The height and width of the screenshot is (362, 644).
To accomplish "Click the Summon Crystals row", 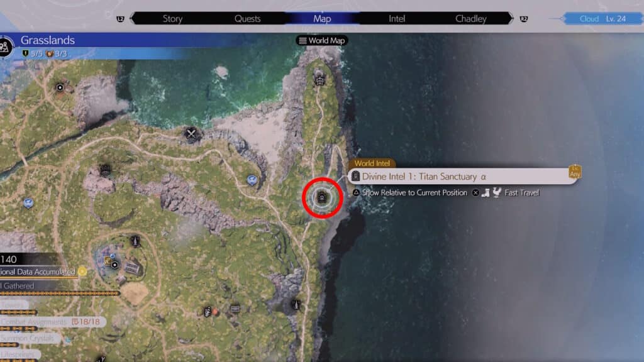I will [x=31, y=338].
